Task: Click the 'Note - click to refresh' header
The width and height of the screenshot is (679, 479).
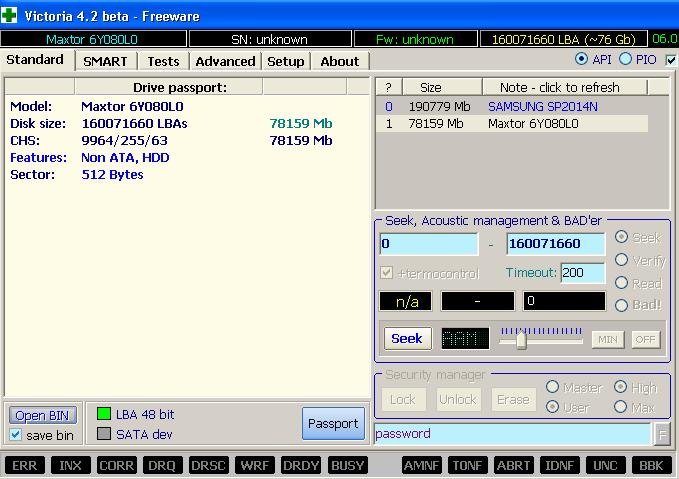Action: point(564,87)
